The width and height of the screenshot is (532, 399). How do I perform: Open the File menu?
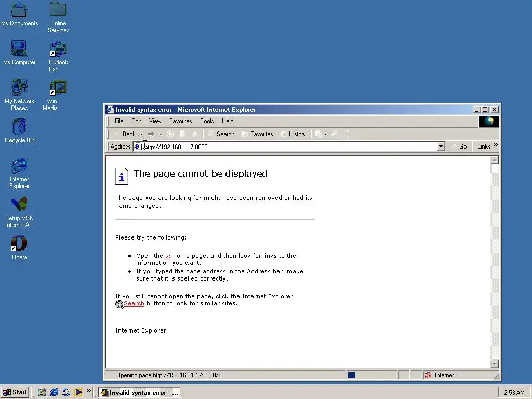point(119,121)
